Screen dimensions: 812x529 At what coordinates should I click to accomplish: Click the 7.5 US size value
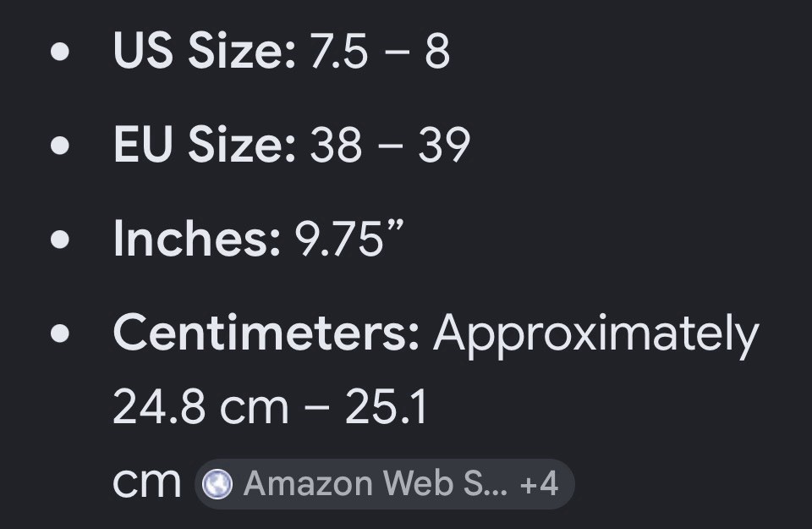point(338,51)
